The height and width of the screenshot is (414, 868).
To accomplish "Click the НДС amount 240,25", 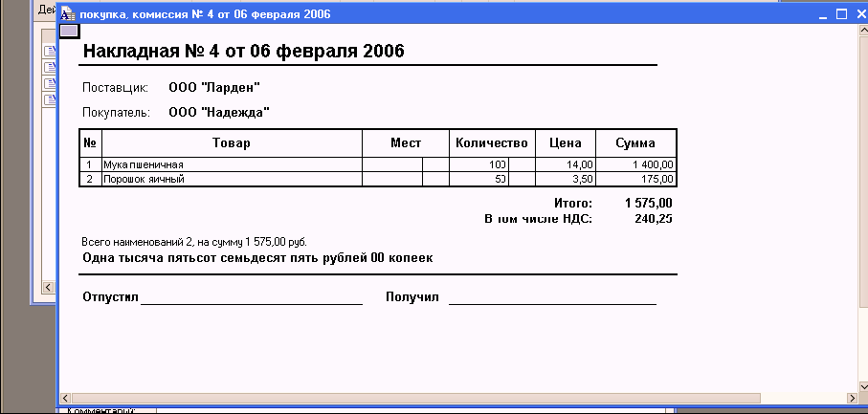I will [x=653, y=219].
